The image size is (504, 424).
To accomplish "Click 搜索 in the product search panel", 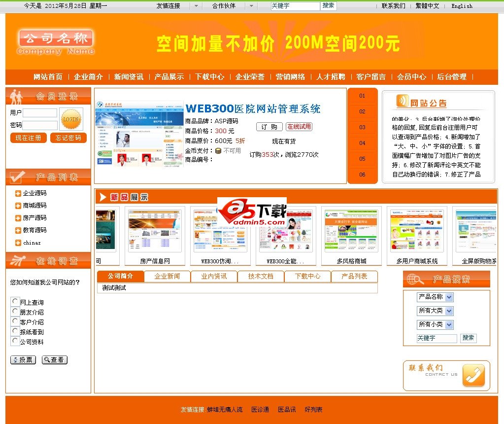I will (469, 338).
